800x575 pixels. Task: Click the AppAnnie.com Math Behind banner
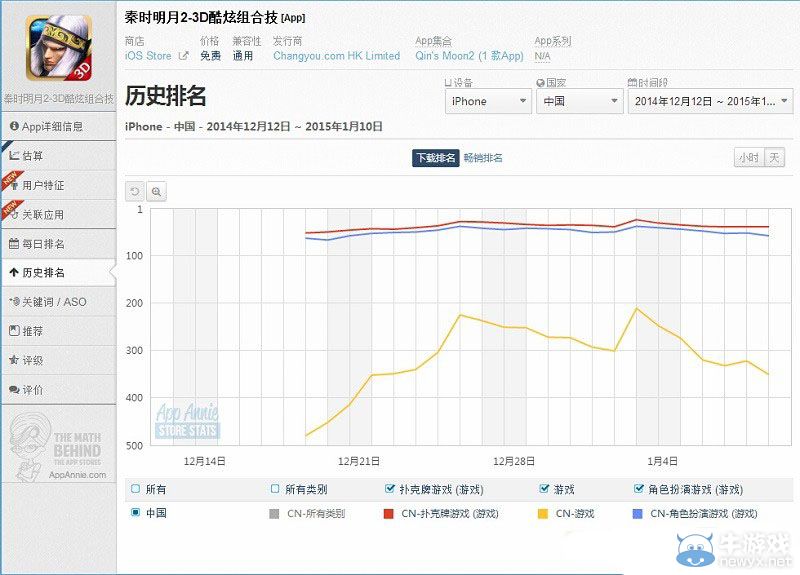(59, 446)
